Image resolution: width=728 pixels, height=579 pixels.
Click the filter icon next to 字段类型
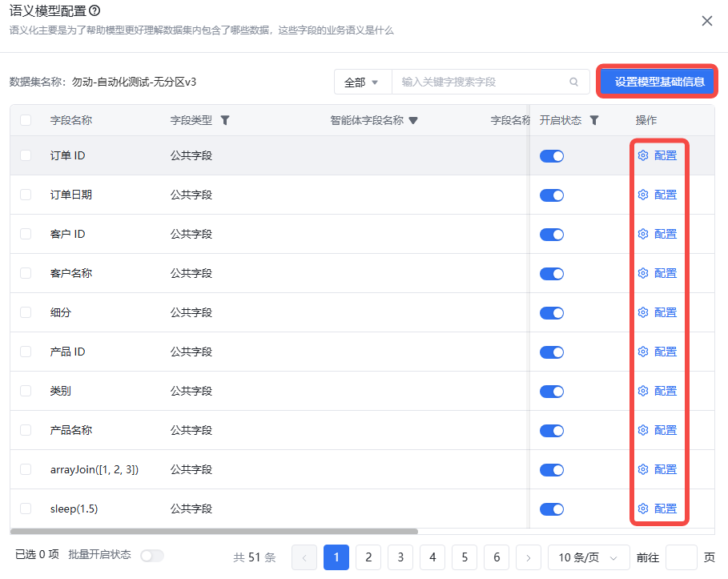[x=225, y=120]
